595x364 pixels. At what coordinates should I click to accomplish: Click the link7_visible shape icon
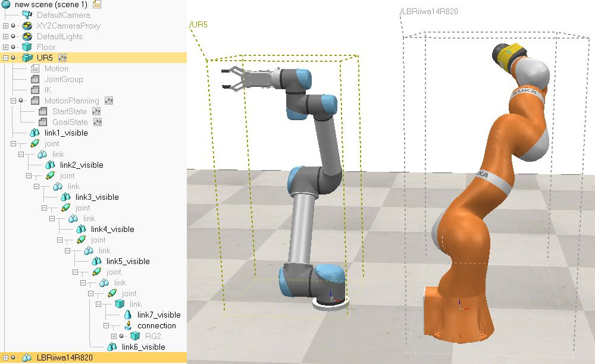point(128,315)
